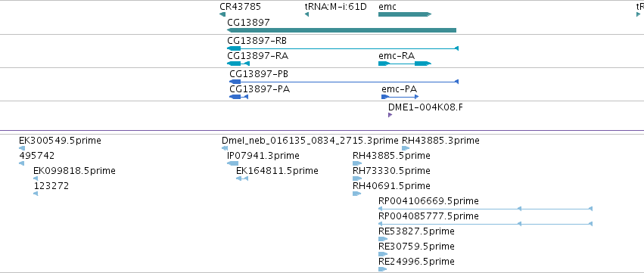Select the CG13897-RB transcript line

pos(343,48)
